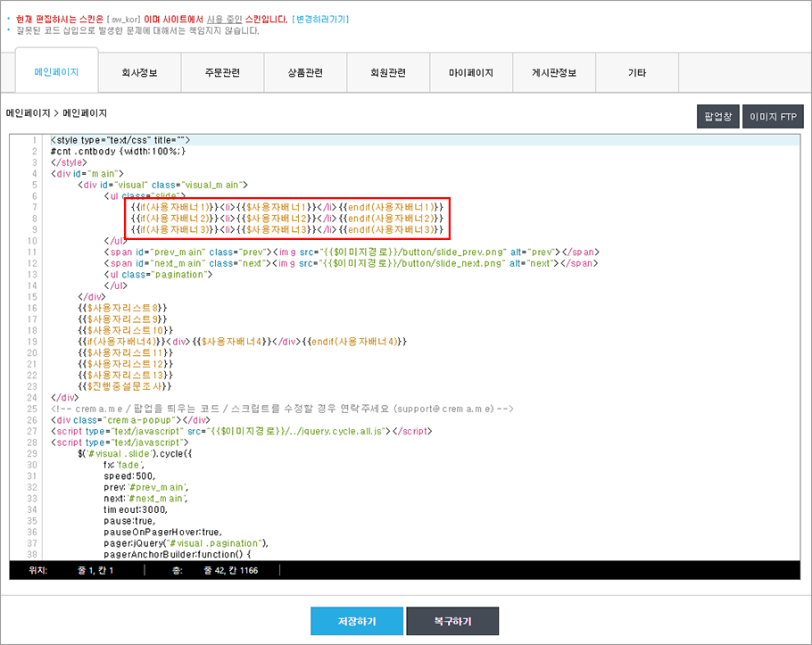Click the 사용자배너1 code line
This screenshot has width=812, height=645.
pos(287,207)
